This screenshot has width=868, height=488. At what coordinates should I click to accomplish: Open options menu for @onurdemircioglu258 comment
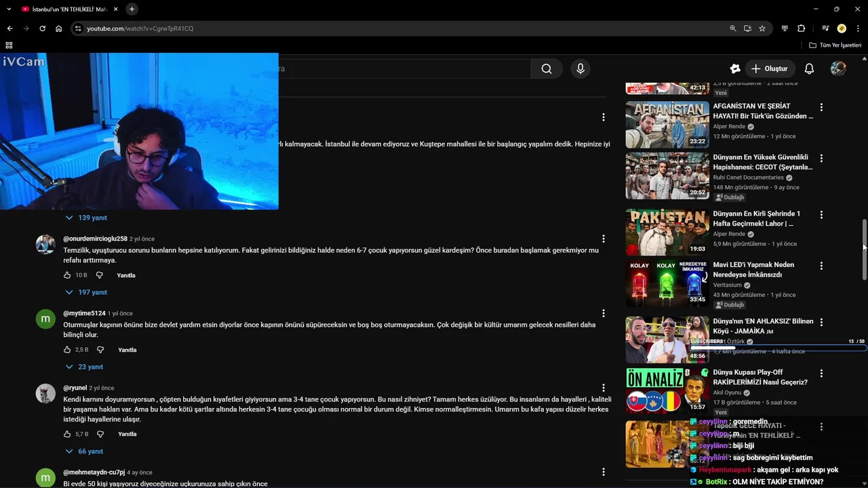603,239
